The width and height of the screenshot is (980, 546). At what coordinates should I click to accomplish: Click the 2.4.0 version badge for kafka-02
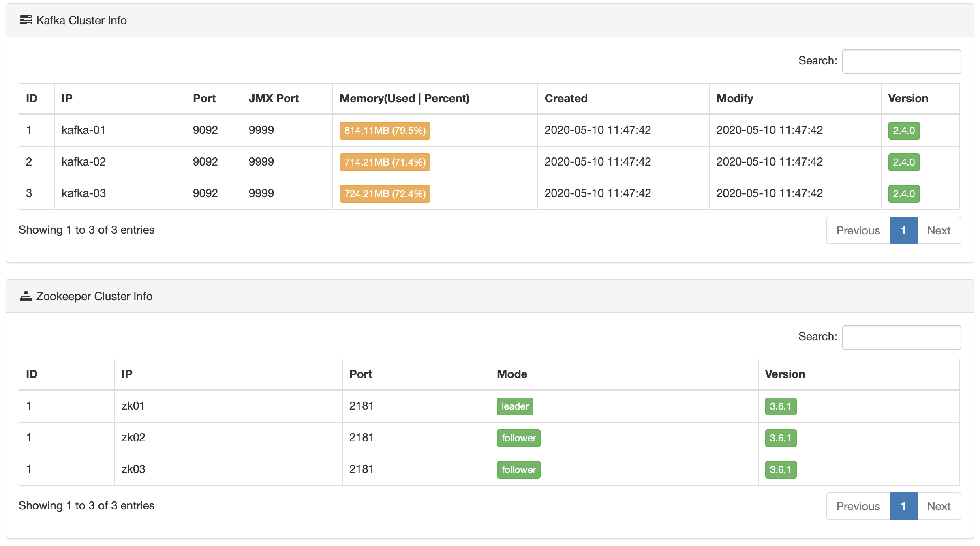pos(904,162)
